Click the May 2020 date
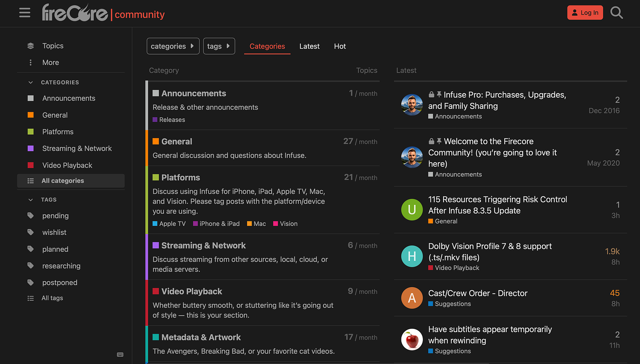 [604, 163]
